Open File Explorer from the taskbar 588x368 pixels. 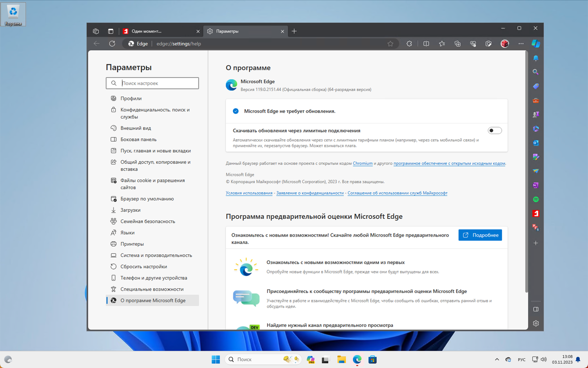point(341,359)
